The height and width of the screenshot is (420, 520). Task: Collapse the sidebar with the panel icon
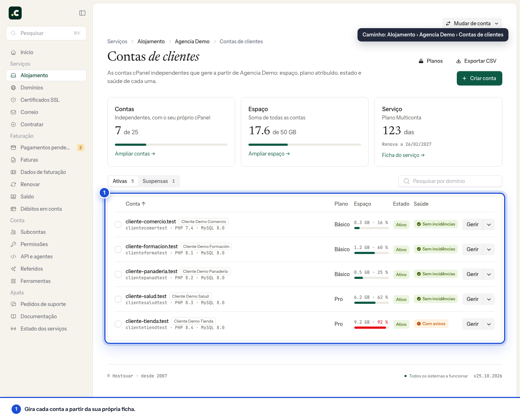[82, 13]
